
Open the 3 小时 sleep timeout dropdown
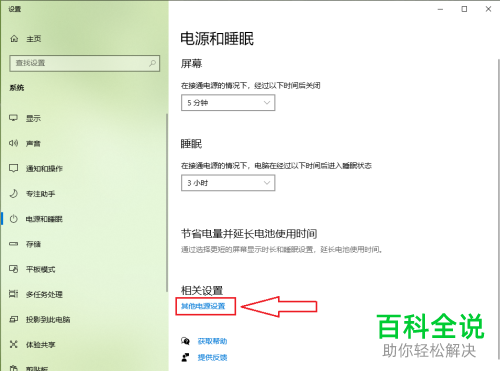coord(228,183)
